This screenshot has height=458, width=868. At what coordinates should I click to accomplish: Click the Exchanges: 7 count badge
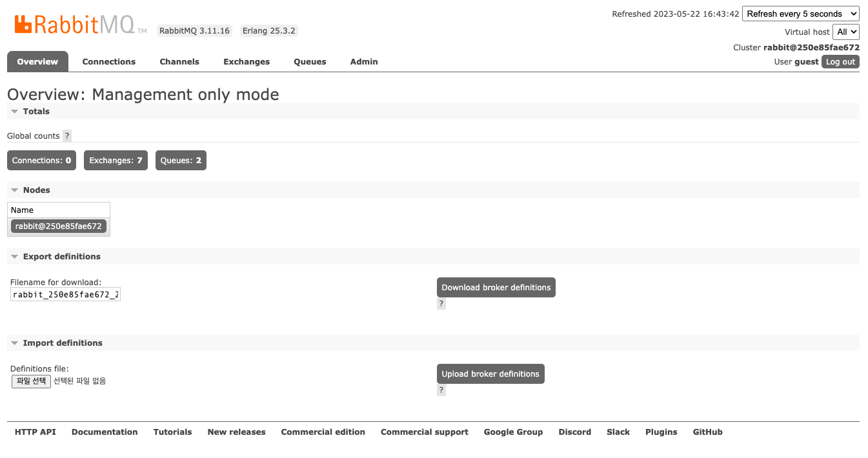(x=116, y=161)
